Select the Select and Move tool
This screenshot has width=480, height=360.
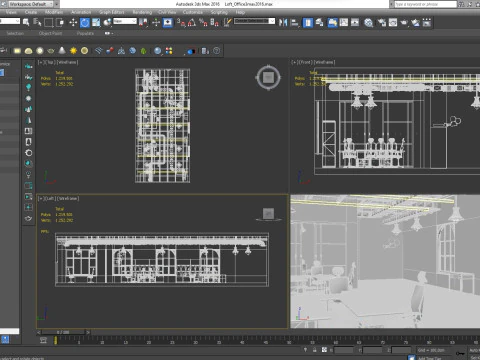73,23
